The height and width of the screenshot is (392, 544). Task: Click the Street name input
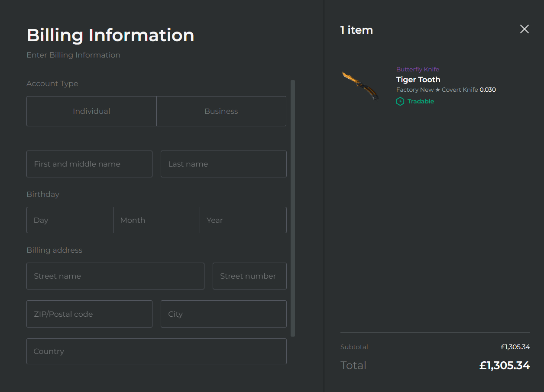(115, 276)
